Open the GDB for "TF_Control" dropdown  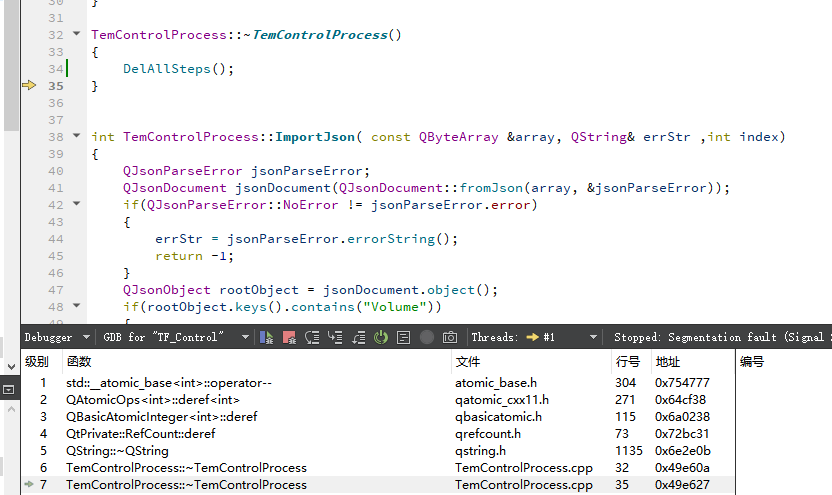(x=176, y=337)
